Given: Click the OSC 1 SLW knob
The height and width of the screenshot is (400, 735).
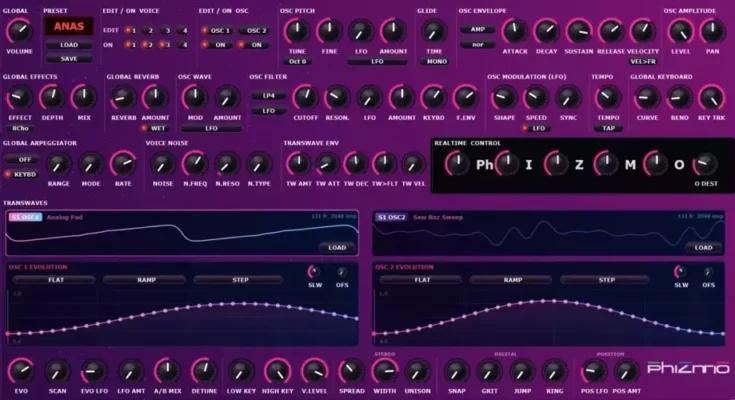Looking at the screenshot, I should [314, 272].
